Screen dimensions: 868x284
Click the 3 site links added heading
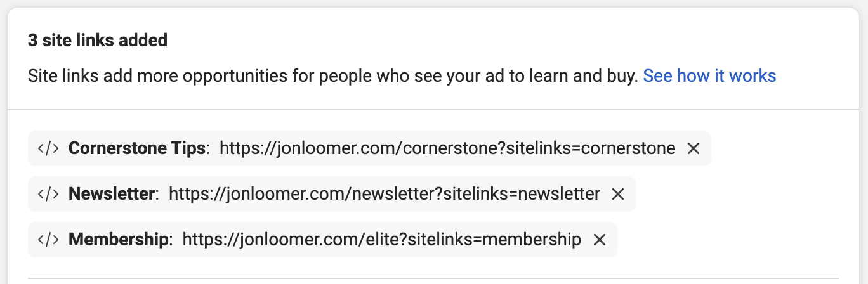pos(98,41)
